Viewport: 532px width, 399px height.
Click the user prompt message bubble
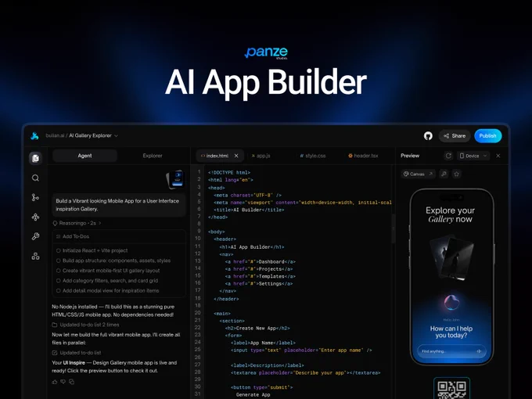tap(119, 205)
